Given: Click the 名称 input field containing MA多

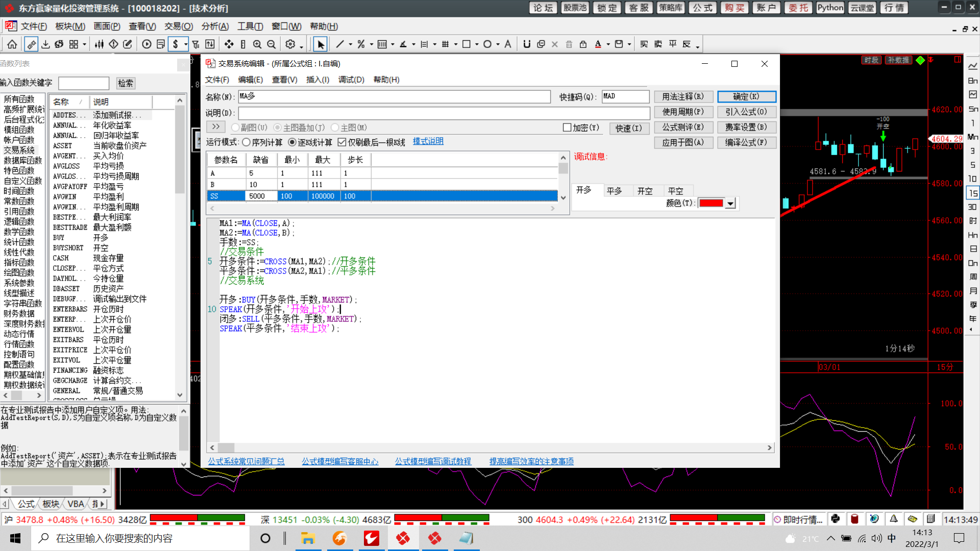Looking at the screenshot, I should 395,96.
